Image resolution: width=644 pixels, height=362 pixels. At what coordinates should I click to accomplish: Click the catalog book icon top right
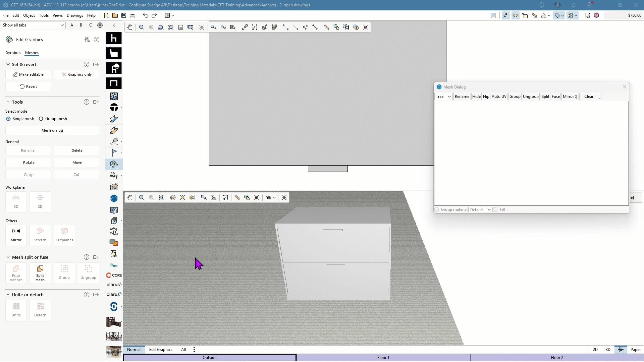(x=493, y=15)
